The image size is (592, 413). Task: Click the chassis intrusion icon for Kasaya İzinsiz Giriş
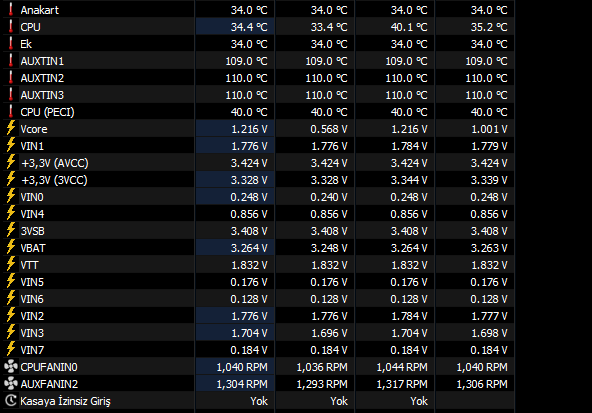tap(11, 401)
